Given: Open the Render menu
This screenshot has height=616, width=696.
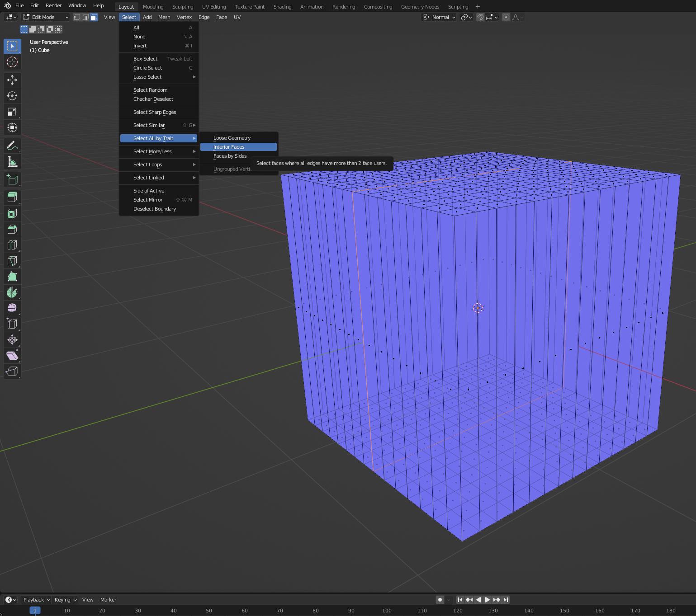Looking at the screenshot, I should click(53, 5).
